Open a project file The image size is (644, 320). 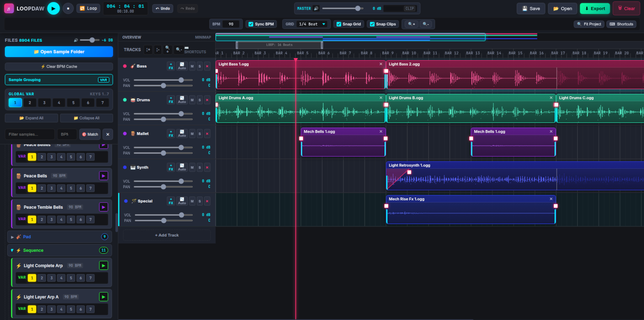562,8
